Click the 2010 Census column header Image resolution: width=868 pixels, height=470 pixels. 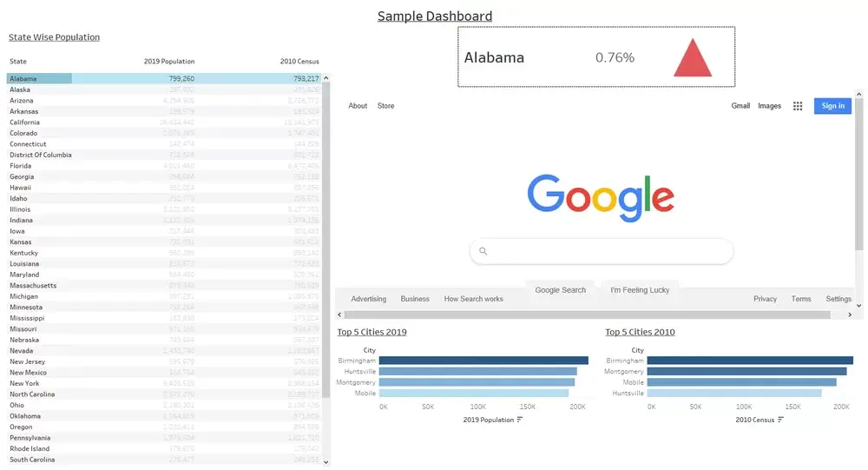coord(299,62)
